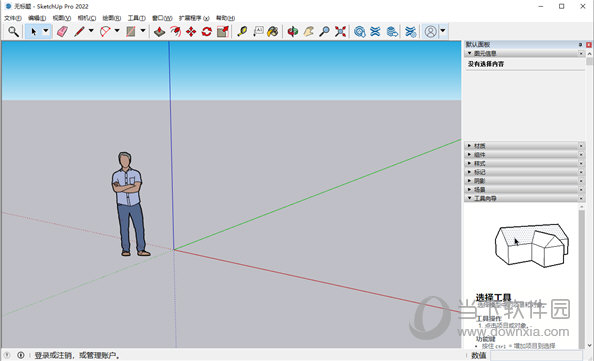Viewport: 594px width, 361px height.
Task: Expand the 样式 panel
Action: (x=470, y=163)
